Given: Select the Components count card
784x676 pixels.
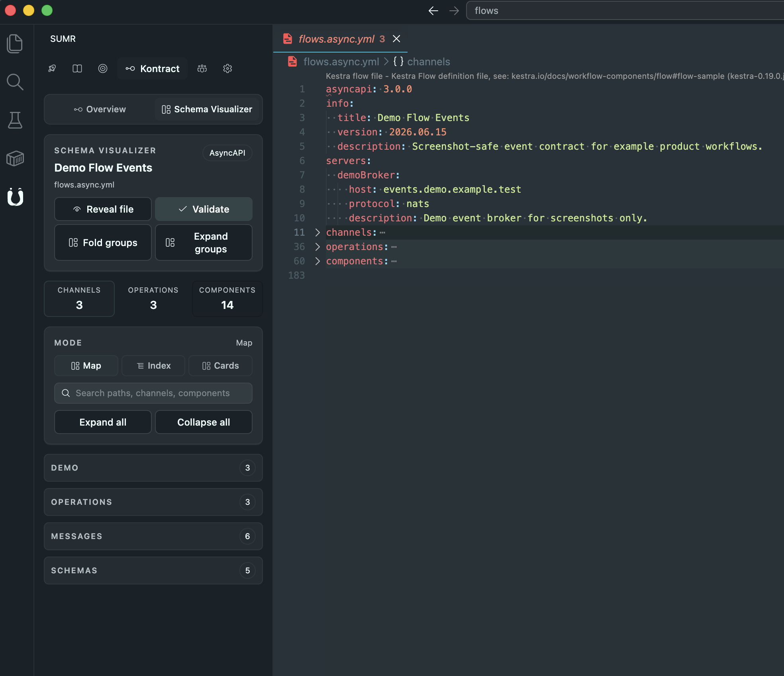Looking at the screenshot, I should (x=227, y=299).
